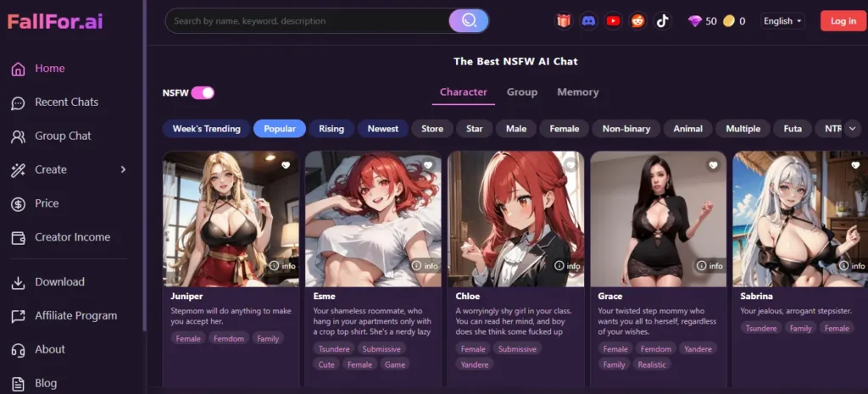Open the YouTube channel icon
Viewport: 868px width, 394px height.
click(x=613, y=21)
